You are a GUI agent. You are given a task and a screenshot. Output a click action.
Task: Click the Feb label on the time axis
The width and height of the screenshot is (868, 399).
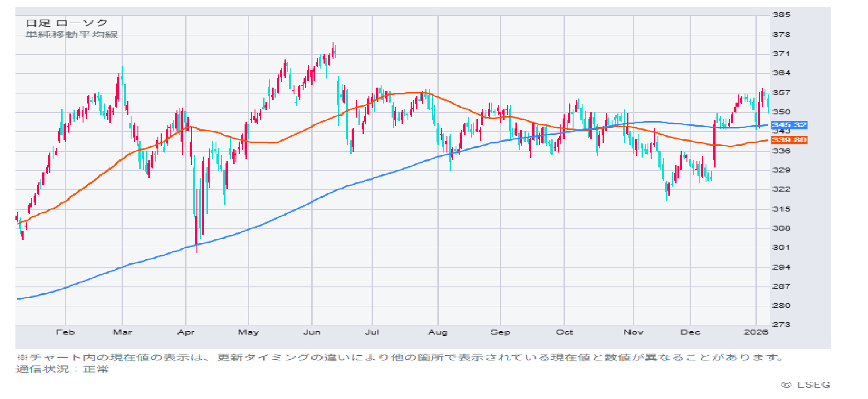tap(65, 332)
